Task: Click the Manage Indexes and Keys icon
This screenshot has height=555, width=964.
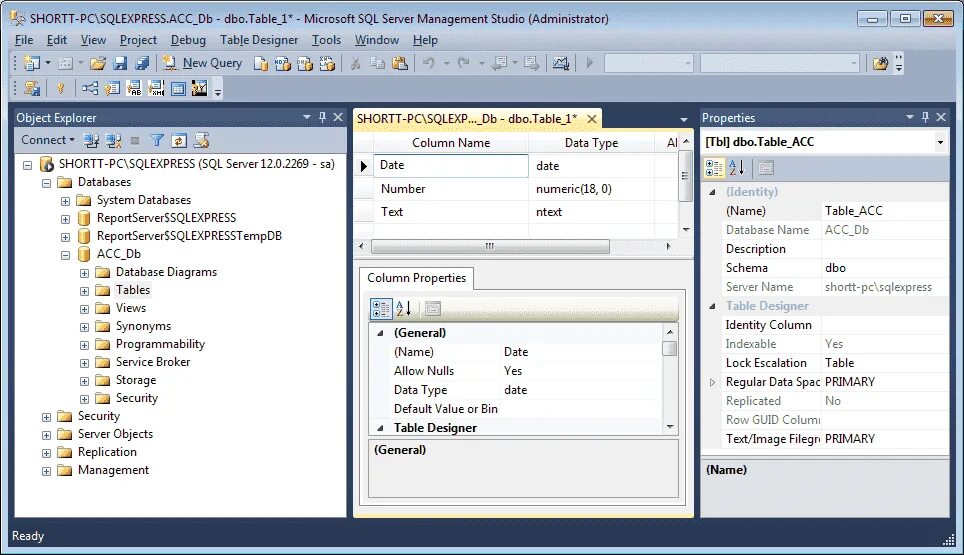Action: point(112,89)
